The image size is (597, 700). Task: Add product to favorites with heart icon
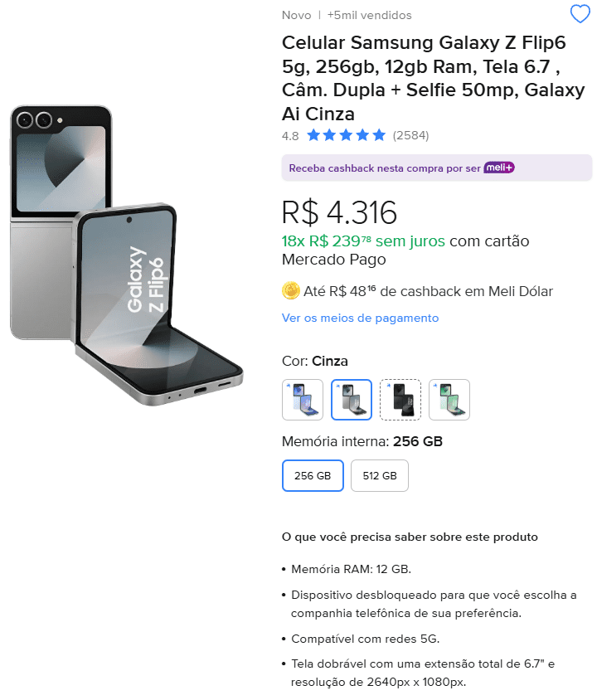[x=580, y=14]
